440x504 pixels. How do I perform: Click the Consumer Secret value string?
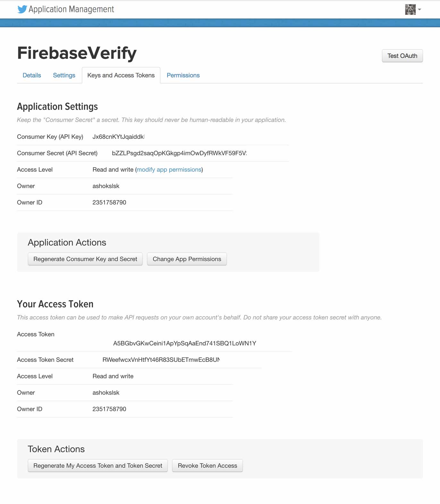point(179,153)
